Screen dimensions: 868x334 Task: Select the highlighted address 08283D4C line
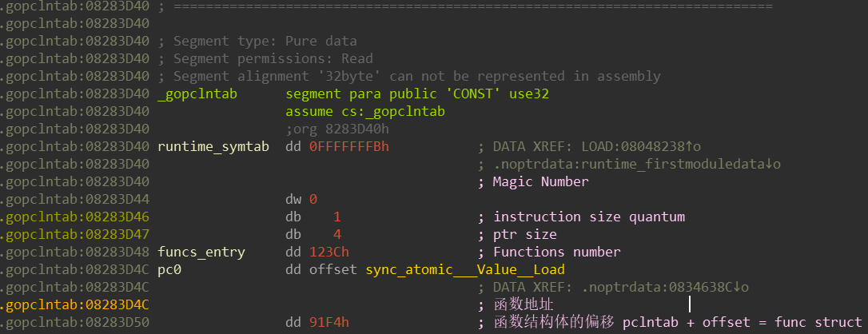tap(75, 304)
